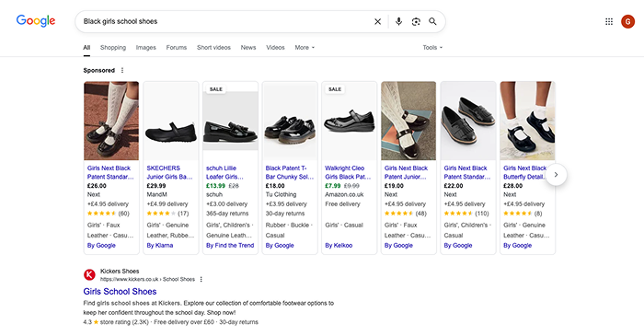Click By Google under Tu Clothing item
The height and width of the screenshot is (336, 644).
tap(280, 245)
